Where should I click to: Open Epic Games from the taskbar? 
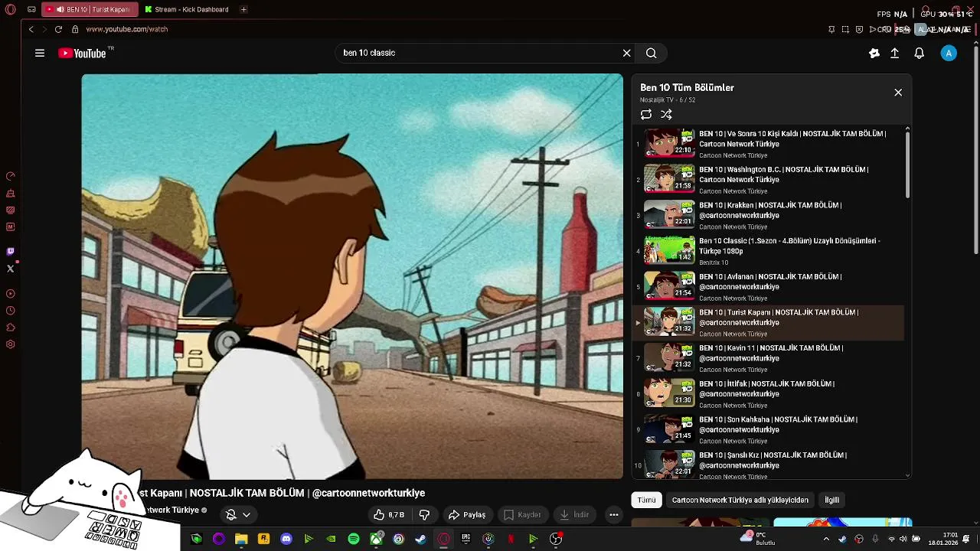465,539
